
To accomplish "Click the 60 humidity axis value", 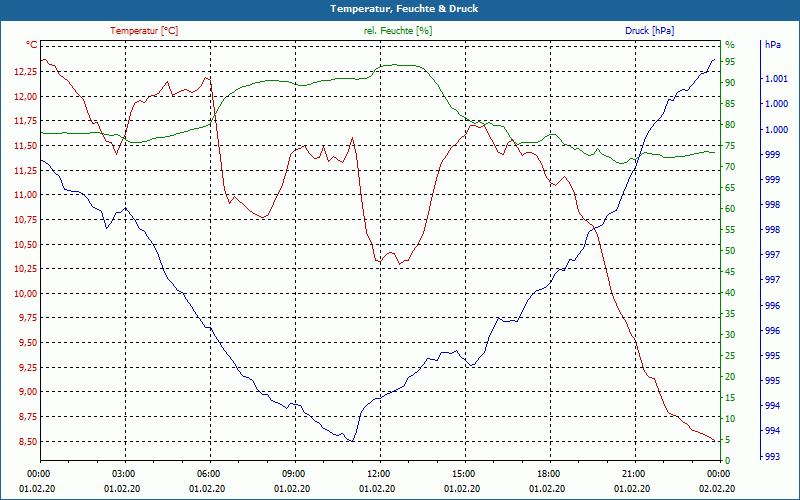I will coord(730,209).
